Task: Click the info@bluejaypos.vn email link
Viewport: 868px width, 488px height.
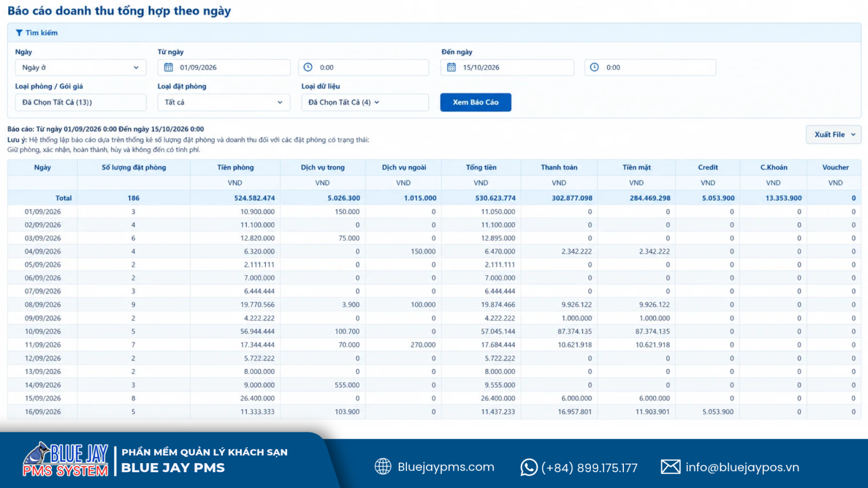Action: [742, 467]
